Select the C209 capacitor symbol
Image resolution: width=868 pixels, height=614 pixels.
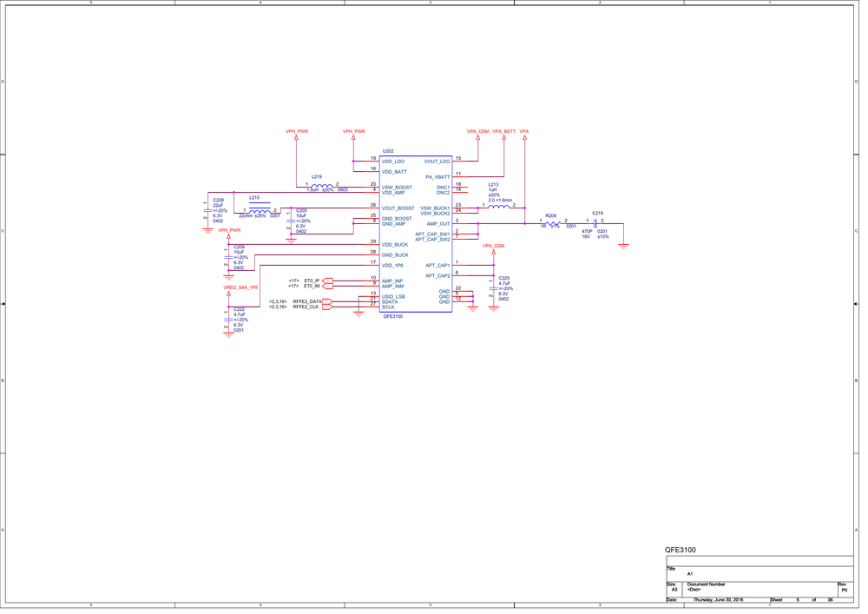[228, 257]
